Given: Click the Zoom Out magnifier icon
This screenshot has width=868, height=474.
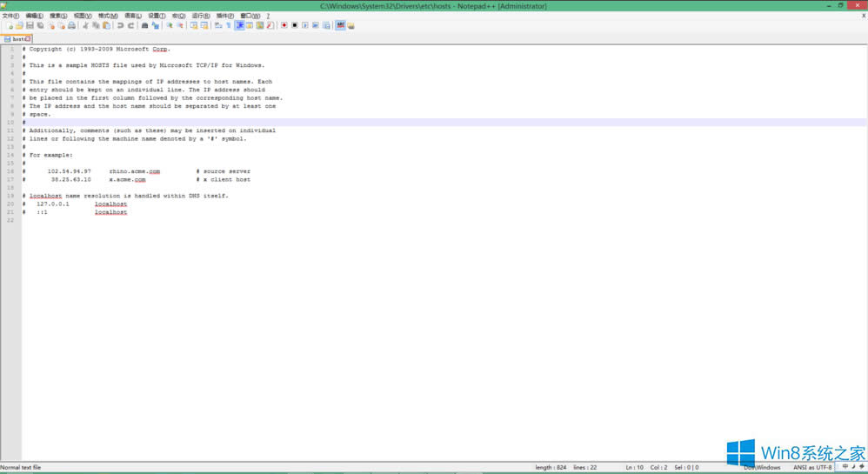Looking at the screenshot, I should (x=180, y=25).
